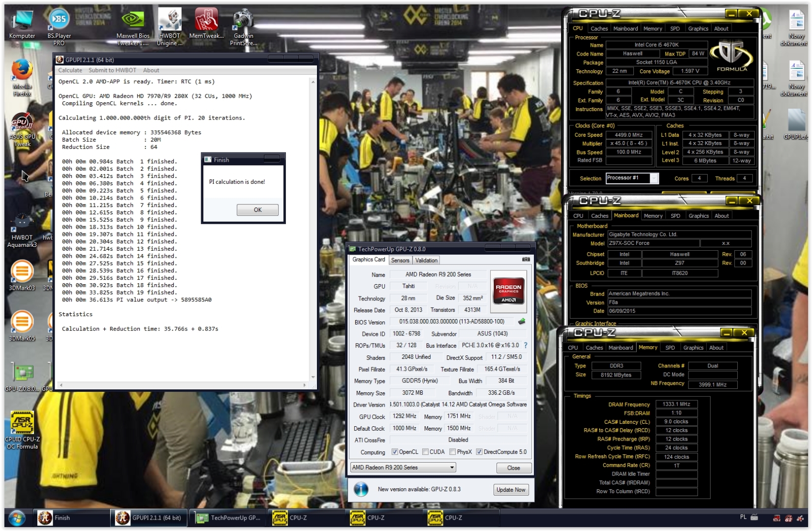Select HWBOT Aquamark3 desktop shortcut
812x531 pixels.
click(x=22, y=230)
